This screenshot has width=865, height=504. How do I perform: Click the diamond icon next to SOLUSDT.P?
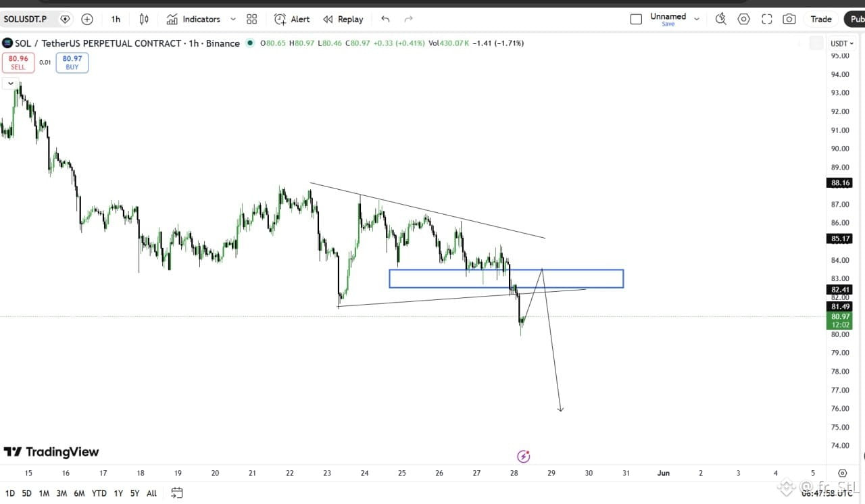click(x=65, y=19)
